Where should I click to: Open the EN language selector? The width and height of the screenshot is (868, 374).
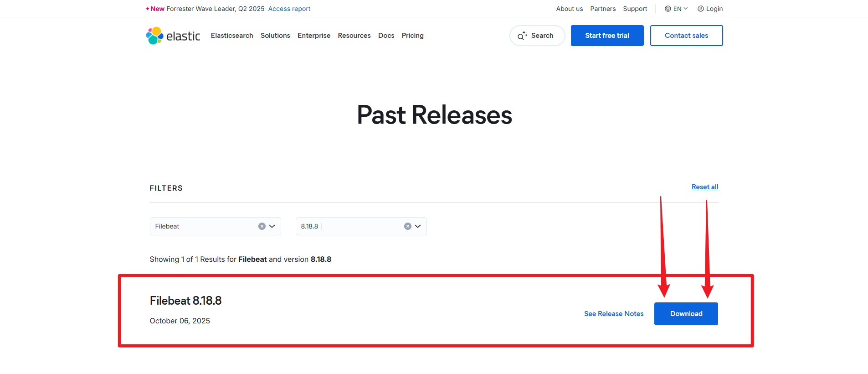(676, 9)
